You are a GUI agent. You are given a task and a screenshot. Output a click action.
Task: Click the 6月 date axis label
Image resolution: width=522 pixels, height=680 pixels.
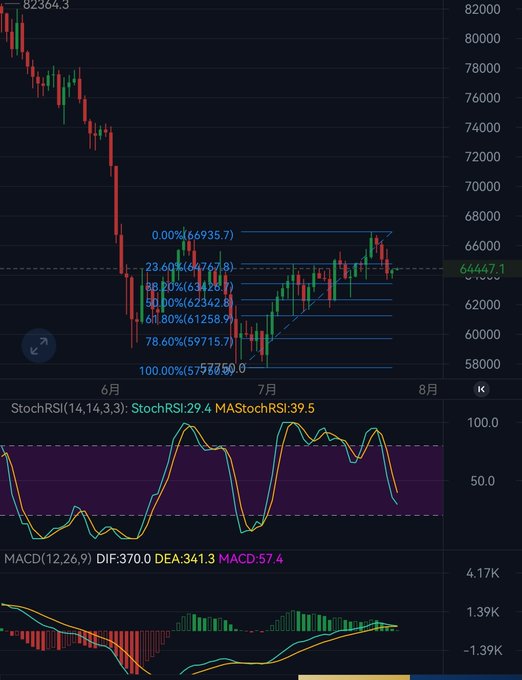tap(110, 389)
